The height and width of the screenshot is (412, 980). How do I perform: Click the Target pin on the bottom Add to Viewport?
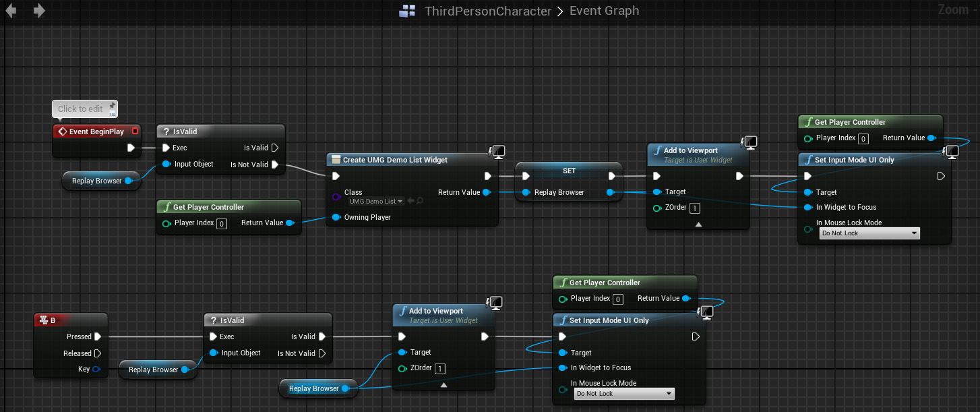pos(402,352)
